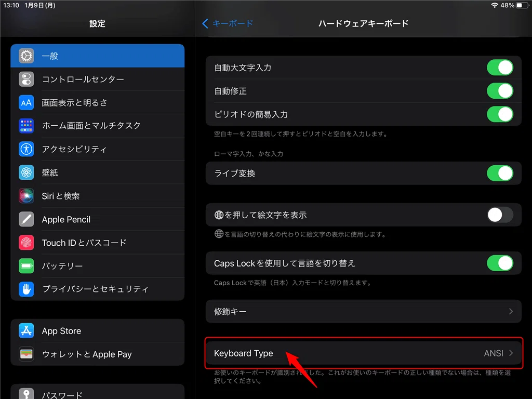Open ウォレットとApple Pay settings
The height and width of the screenshot is (399, 532).
(97, 354)
